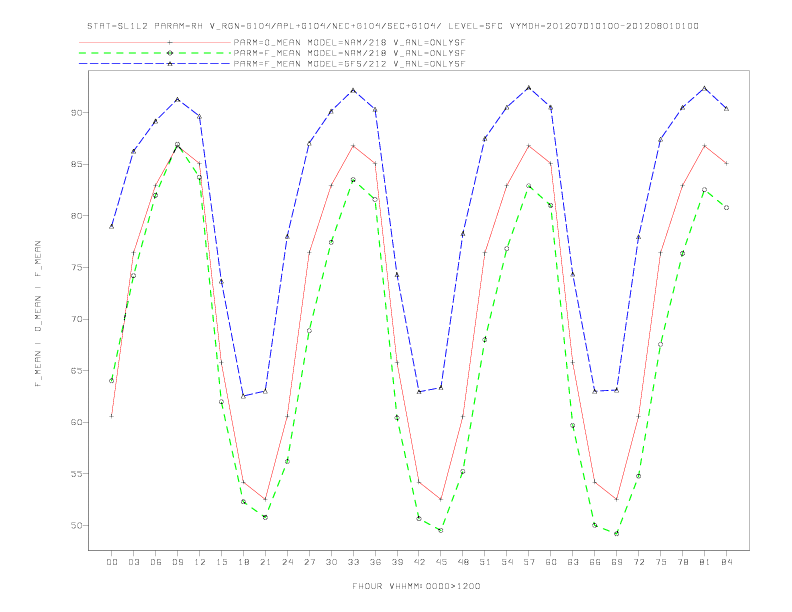
Task: Click x-axis forecast hour label 54
Action: (507, 562)
